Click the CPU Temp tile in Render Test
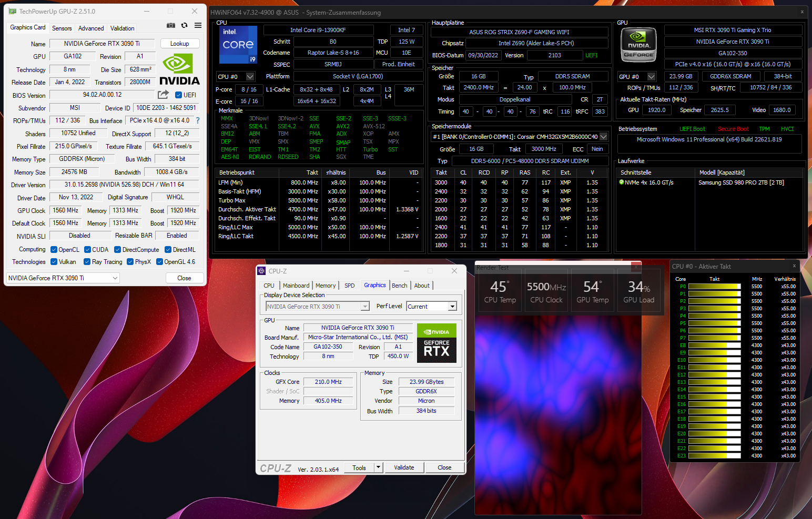Image resolution: width=812 pixels, height=519 pixels. point(500,291)
